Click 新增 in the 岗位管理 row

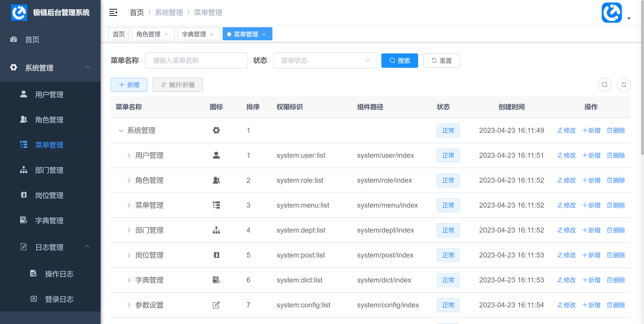coord(591,255)
